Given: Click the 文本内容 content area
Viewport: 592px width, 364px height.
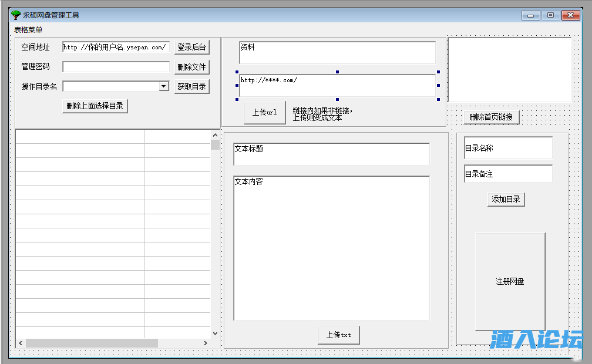Looking at the screenshot, I should [x=331, y=247].
